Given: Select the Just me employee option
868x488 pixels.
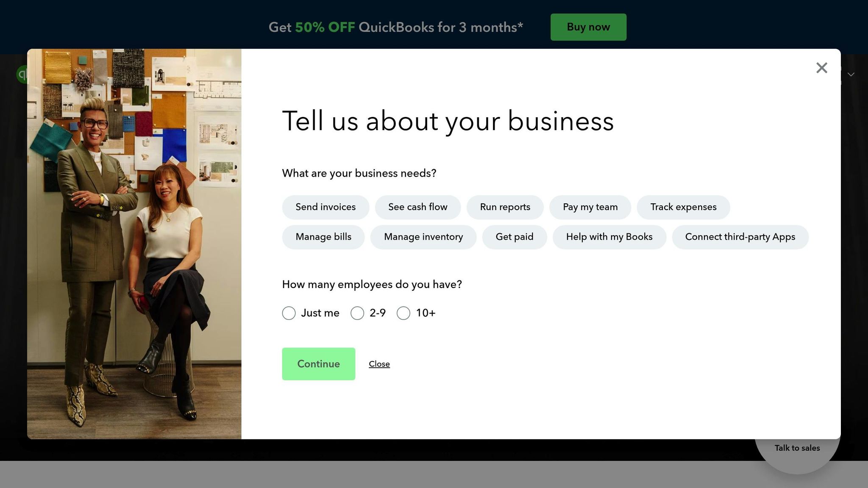Looking at the screenshot, I should tap(289, 313).
